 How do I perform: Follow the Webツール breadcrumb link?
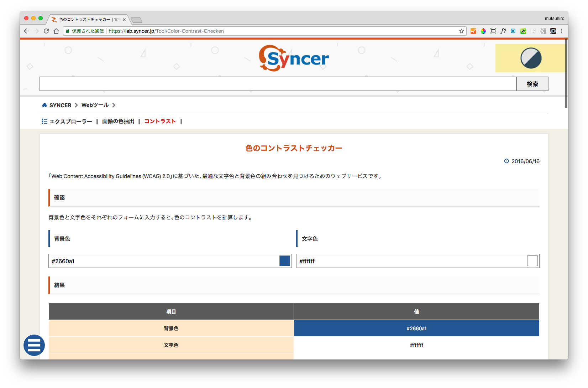[95, 105]
